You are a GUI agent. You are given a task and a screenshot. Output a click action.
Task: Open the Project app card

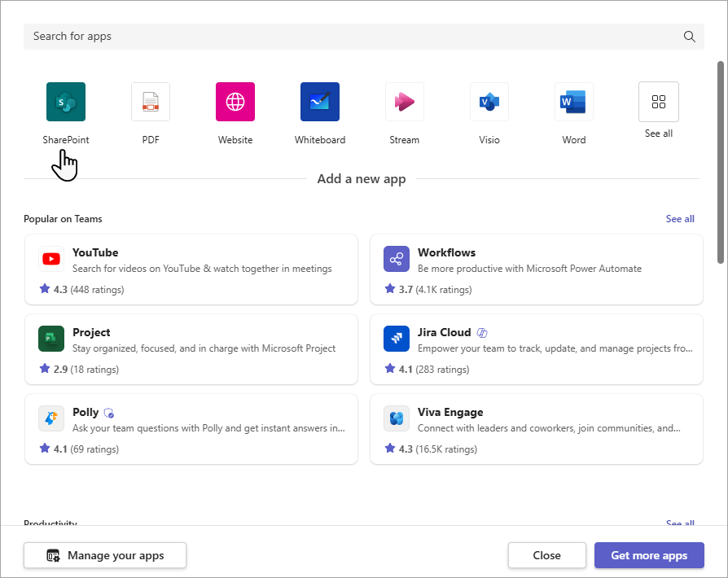pyautogui.click(x=191, y=349)
